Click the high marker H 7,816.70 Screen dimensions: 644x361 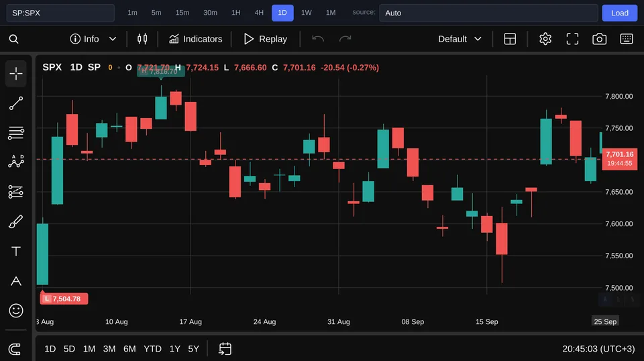pyautogui.click(x=160, y=71)
